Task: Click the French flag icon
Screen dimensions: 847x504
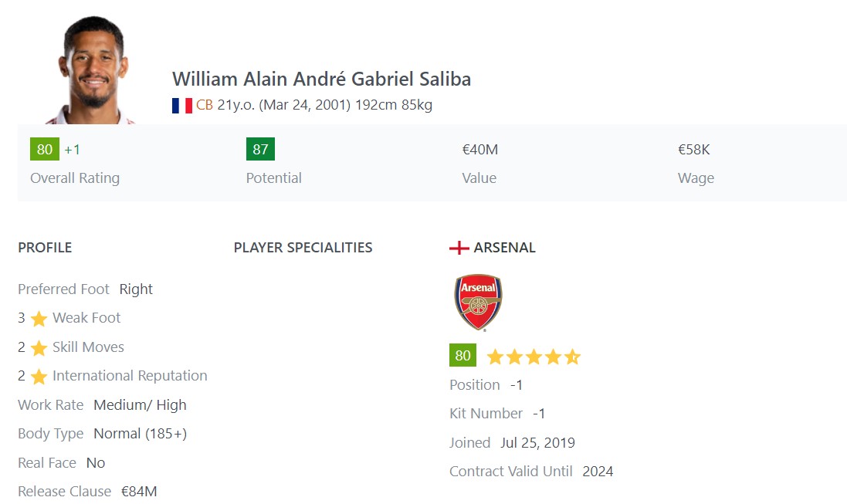Action: coord(181,106)
